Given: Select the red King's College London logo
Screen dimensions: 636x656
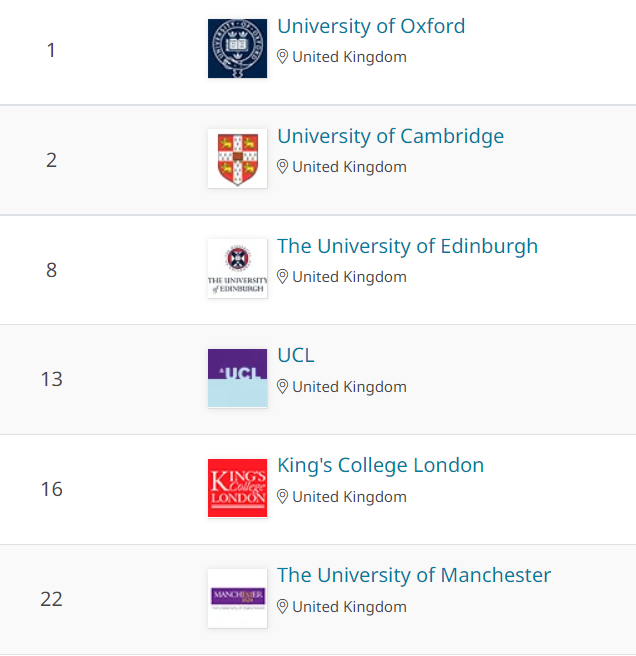Looking at the screenshot, I should tap(237, 488).
